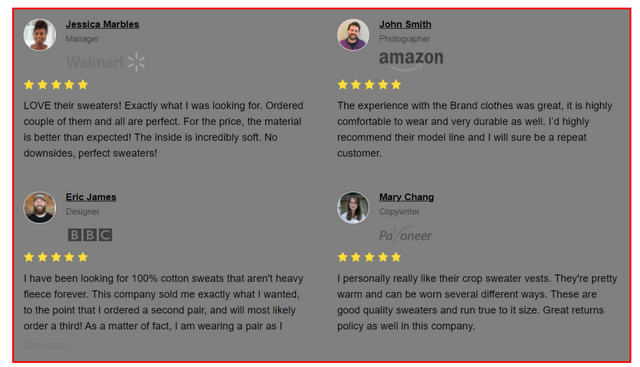Open the Jessica Marbles name link
Image resolution: width=640 pixels, height=367 pixels.
pos(102,24)
